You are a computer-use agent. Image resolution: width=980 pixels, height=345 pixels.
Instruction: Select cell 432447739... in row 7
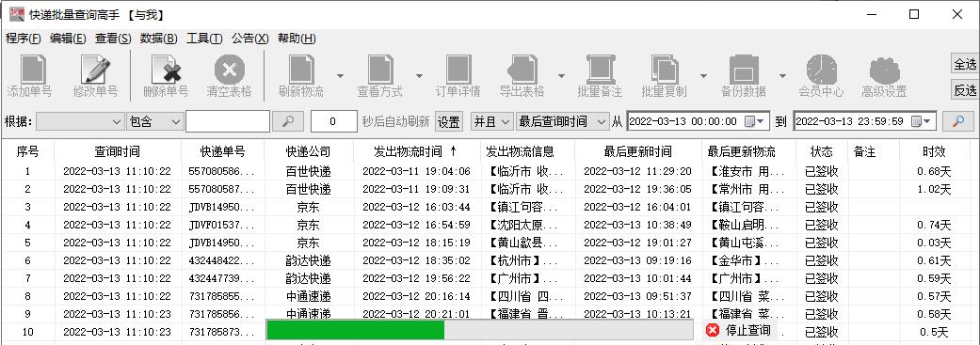tap(222, 278)
